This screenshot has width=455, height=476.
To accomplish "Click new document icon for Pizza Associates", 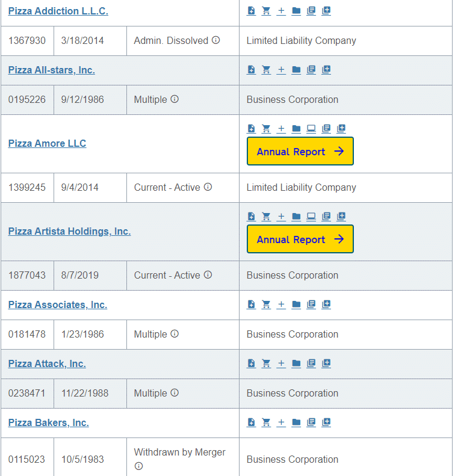I will 252,304.
